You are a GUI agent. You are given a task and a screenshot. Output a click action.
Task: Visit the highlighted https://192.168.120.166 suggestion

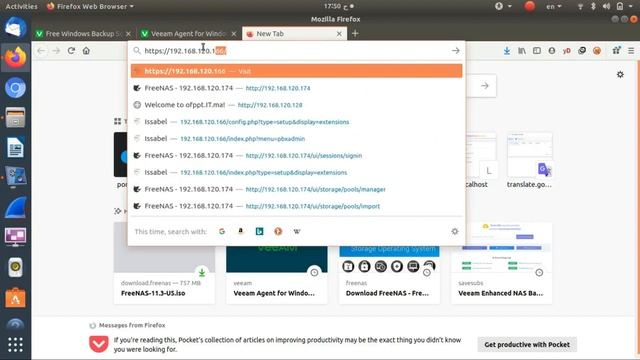click(x=296, y=71)
